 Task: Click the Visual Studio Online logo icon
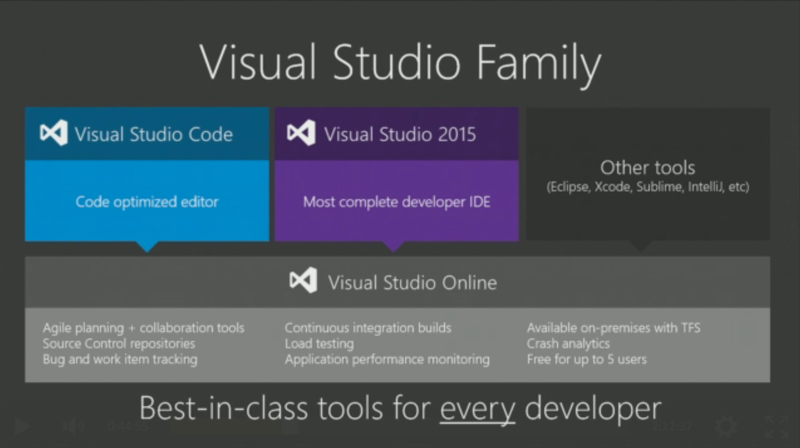(x=303, y=281)
